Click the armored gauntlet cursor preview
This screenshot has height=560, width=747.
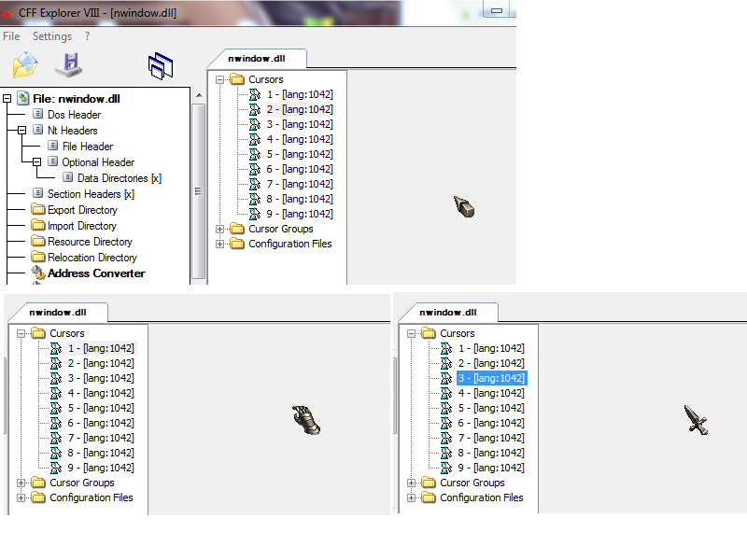click(x=305, y=420)
